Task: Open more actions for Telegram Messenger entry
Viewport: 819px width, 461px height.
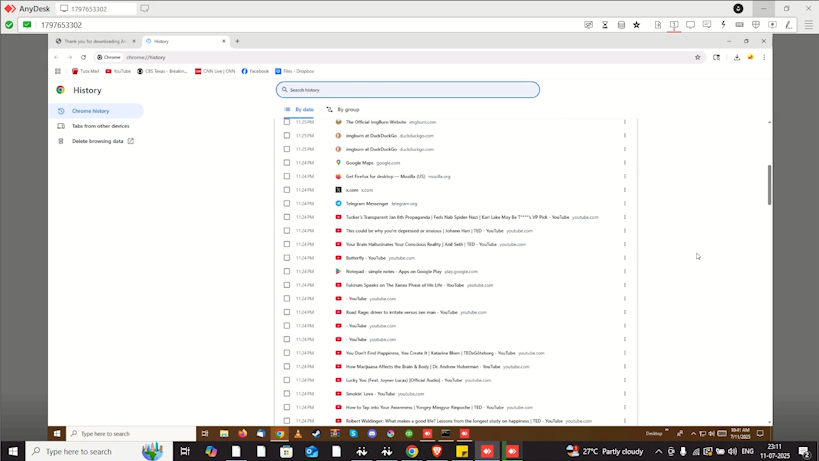Action: click(x=625, y=203)
